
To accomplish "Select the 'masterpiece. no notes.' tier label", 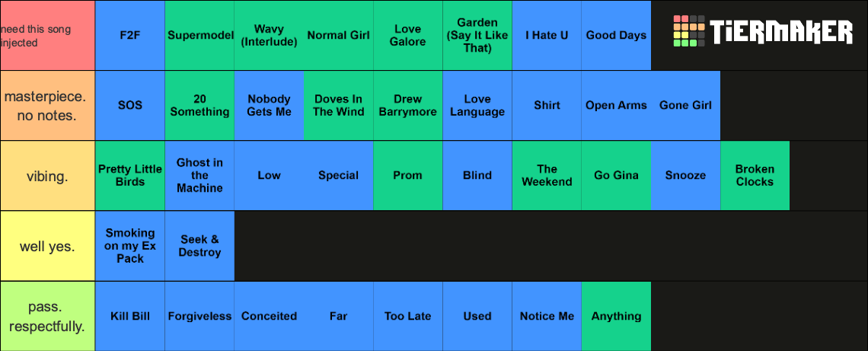I will point(48,105).
